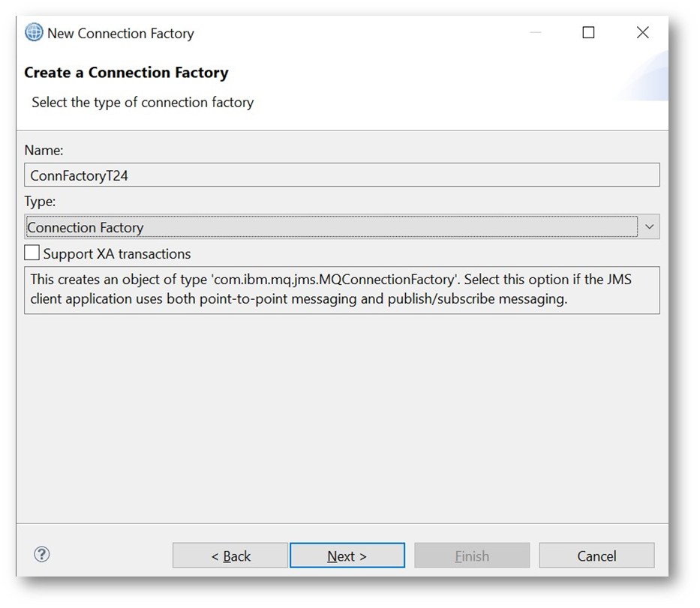This screenshot has height=608, width=700.
Task: Proceed with the 'Next >' button
Action: [347, 556]
